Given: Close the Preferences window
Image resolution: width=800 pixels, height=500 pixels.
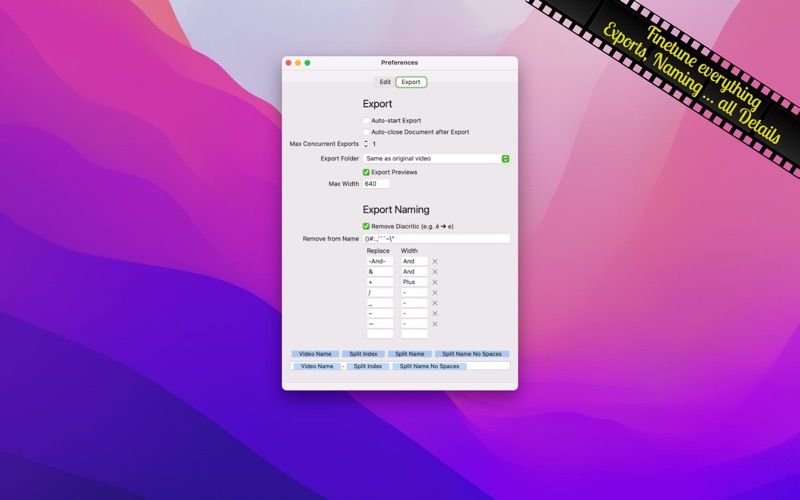Looking at the screenshot, I should point(288,63).
